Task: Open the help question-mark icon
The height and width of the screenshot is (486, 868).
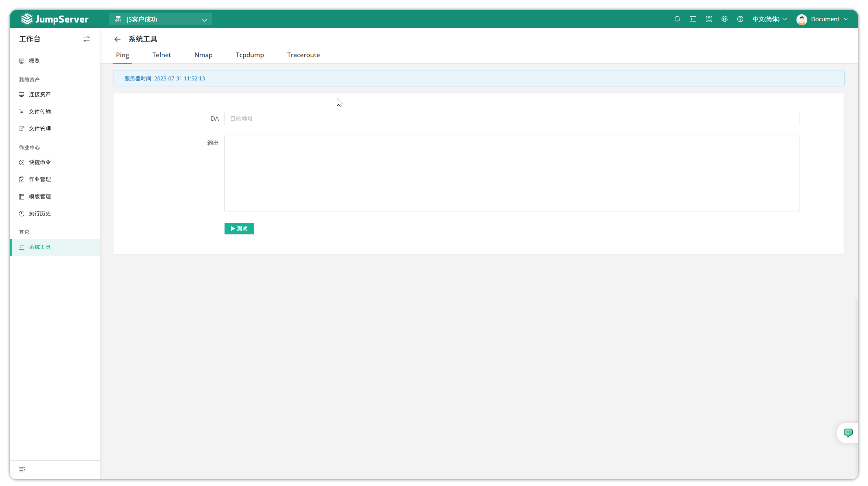Action: coord(740,19)
